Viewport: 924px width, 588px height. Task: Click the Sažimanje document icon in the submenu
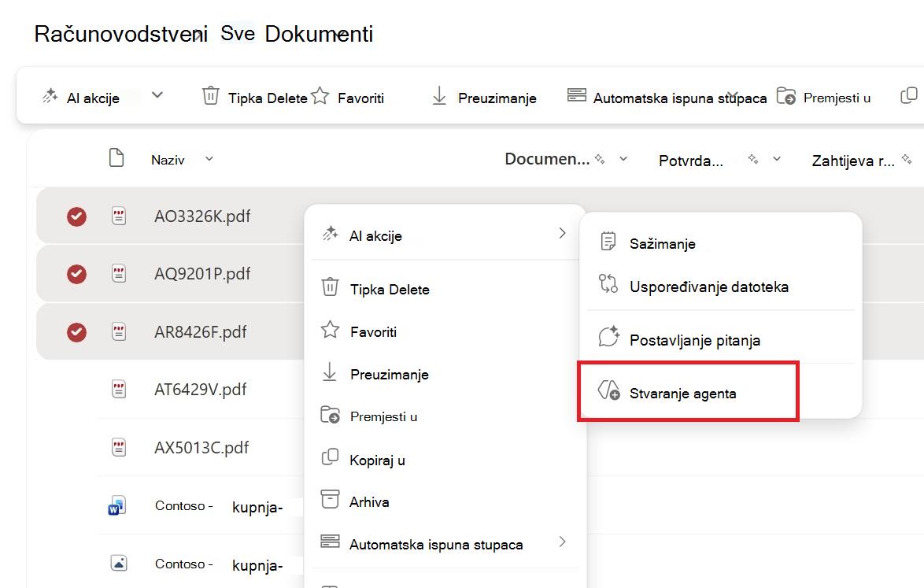[x=608, y=242]
